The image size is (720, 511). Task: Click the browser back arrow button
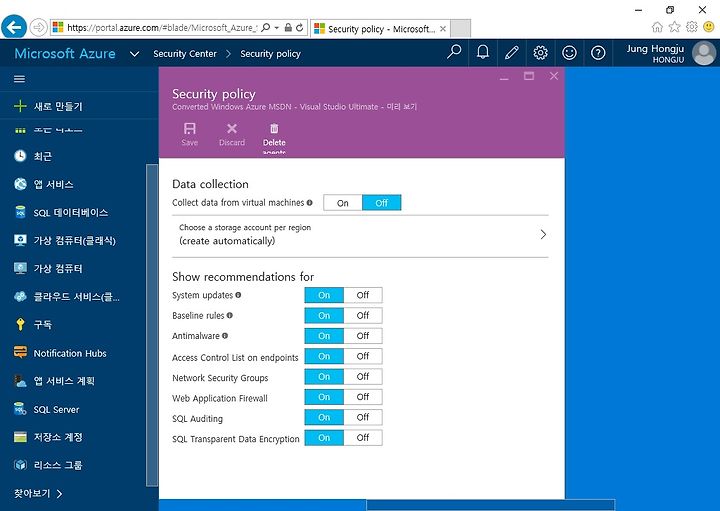(x=14, y=27)
